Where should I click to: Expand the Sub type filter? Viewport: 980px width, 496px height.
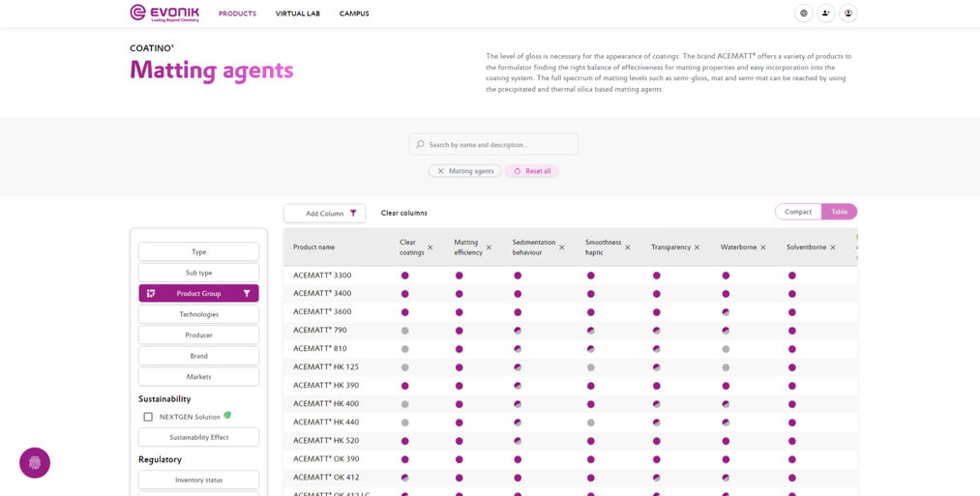[198, 273]
